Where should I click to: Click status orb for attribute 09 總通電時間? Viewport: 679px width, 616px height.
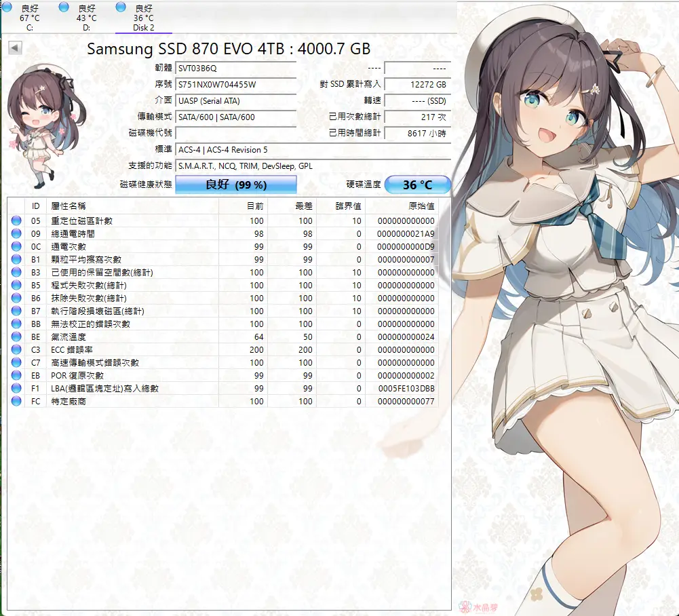(x=17, y=233)
